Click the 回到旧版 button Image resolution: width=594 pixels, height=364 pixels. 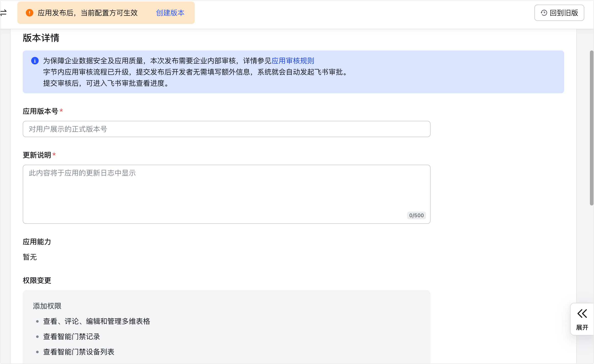pyautogui.click(x=559, y=12)
